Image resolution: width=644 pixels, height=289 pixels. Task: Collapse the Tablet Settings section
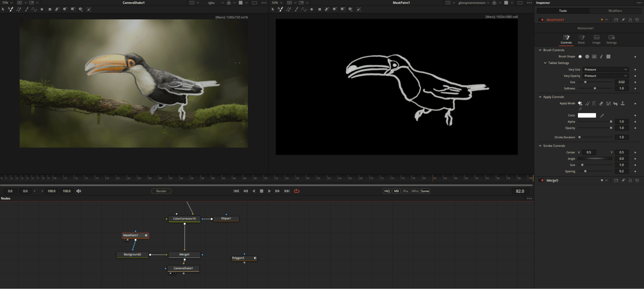point(545,63)
